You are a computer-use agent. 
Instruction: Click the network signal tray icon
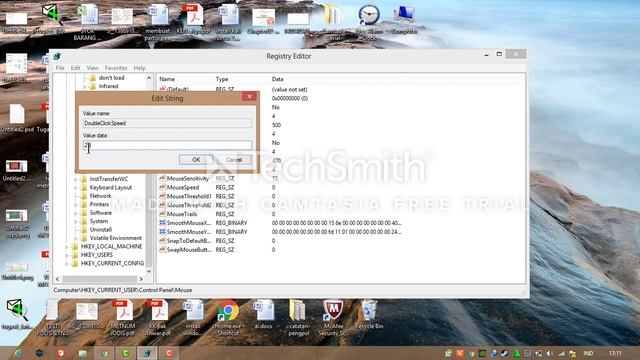561,353
